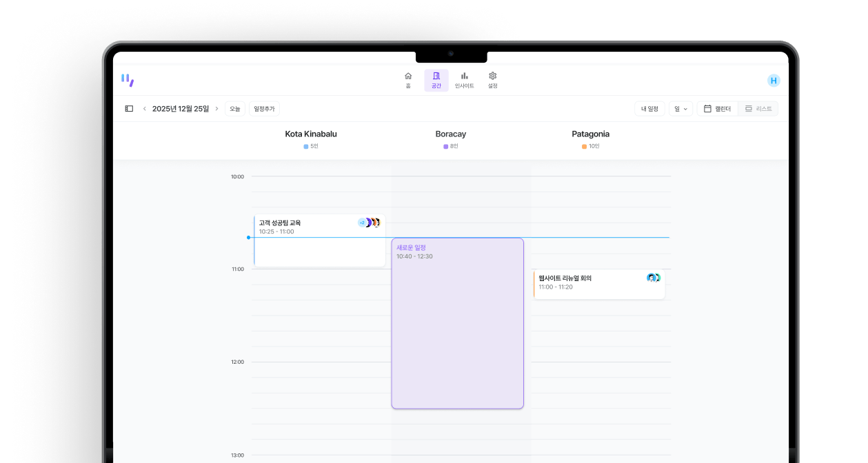Click the current time indicator dot
Viewport: 868px width, 463px height.
pyautogui.click(x=249, y=238)
